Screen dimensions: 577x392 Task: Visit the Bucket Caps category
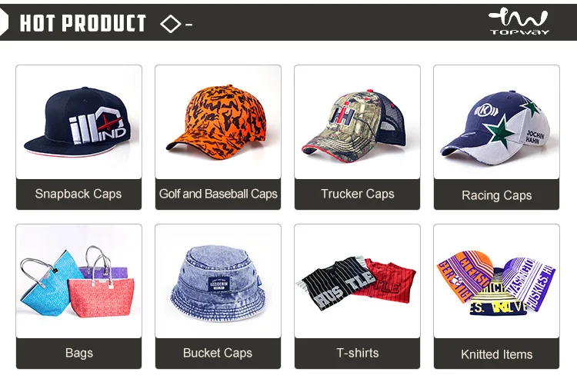click(x=218, y=354)
